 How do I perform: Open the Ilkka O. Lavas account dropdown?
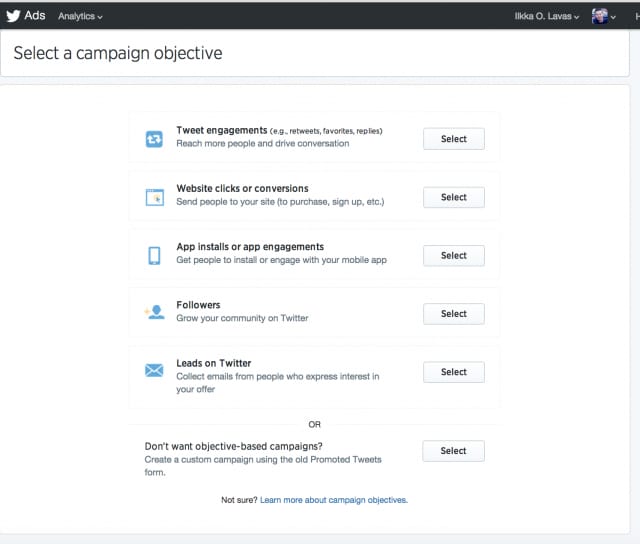pos(546,17)
